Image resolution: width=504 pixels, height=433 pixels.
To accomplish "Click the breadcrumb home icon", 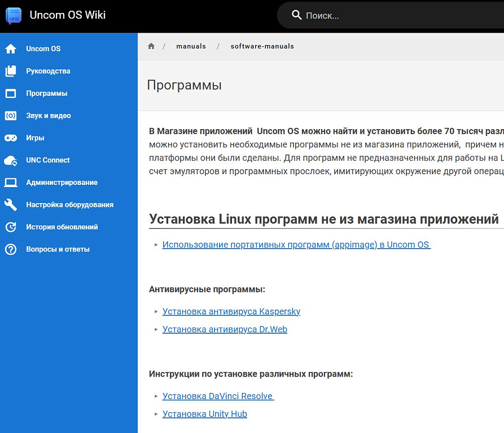I will tap(151, 46).
